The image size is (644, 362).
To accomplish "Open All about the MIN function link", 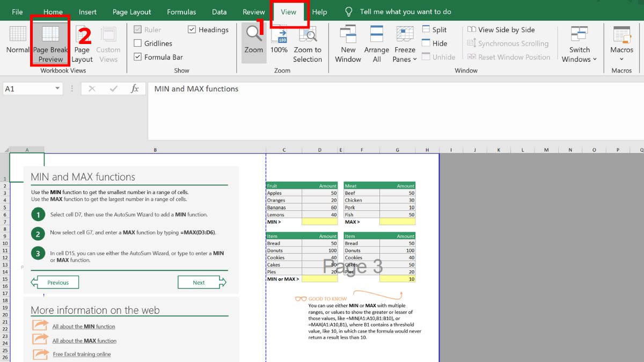I will (x=84, y=326).
